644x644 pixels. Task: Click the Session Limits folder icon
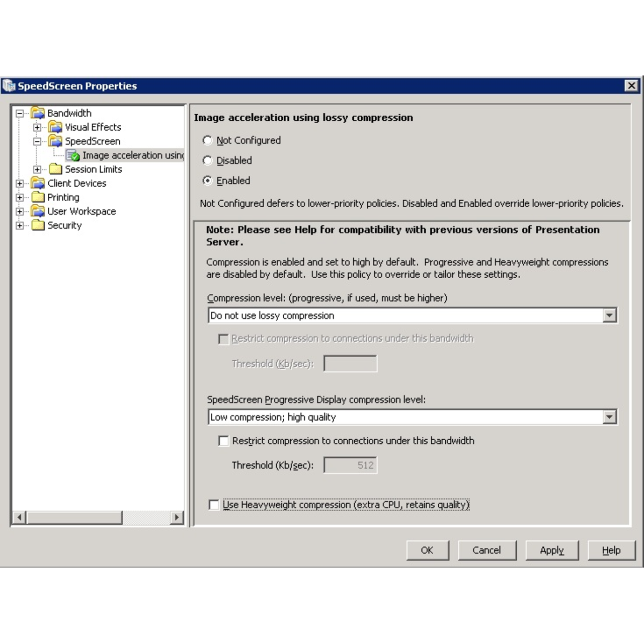(x=57, y=170)
